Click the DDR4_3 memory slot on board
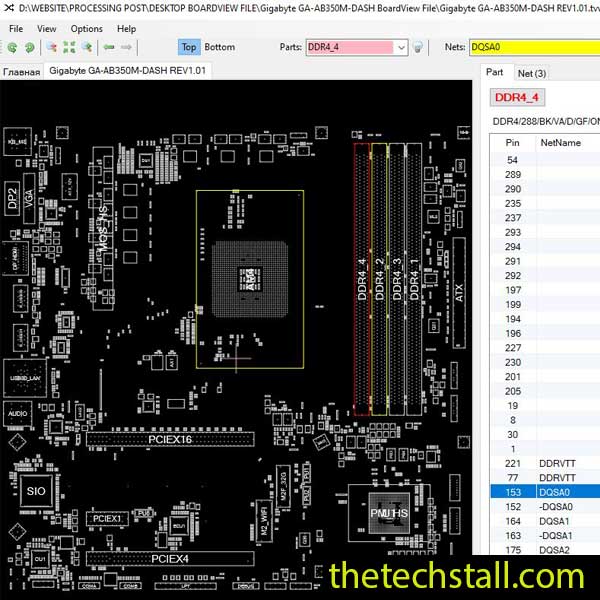Screen dimensions: 600x600 pyautogui.click(x=397, y=279)
